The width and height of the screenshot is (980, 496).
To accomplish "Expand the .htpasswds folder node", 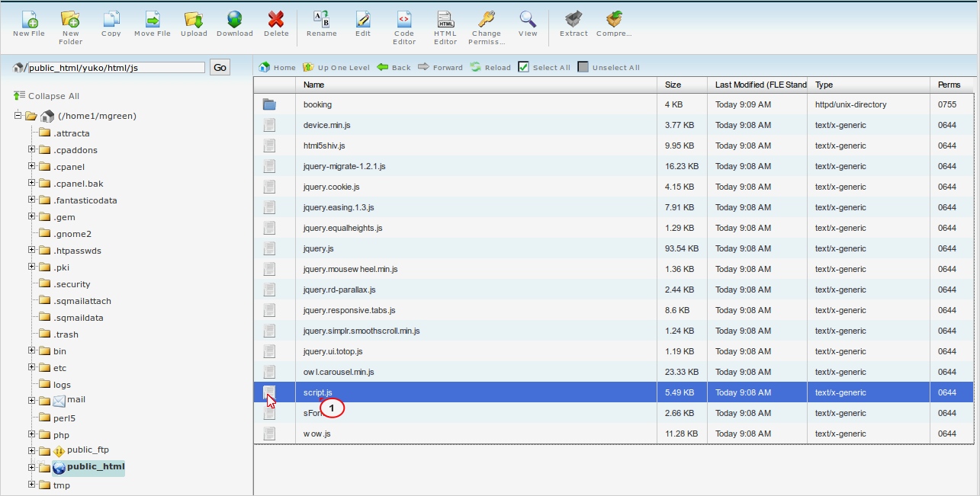I will click(x=32, y=250).
